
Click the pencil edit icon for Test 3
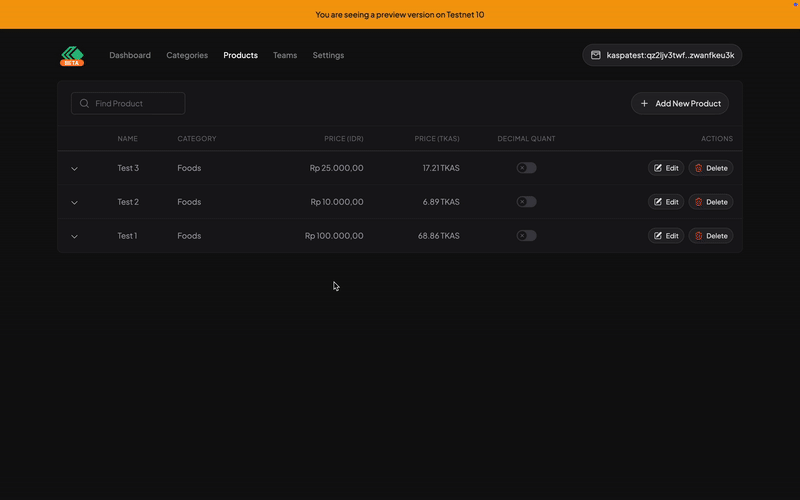click(658, 168)
